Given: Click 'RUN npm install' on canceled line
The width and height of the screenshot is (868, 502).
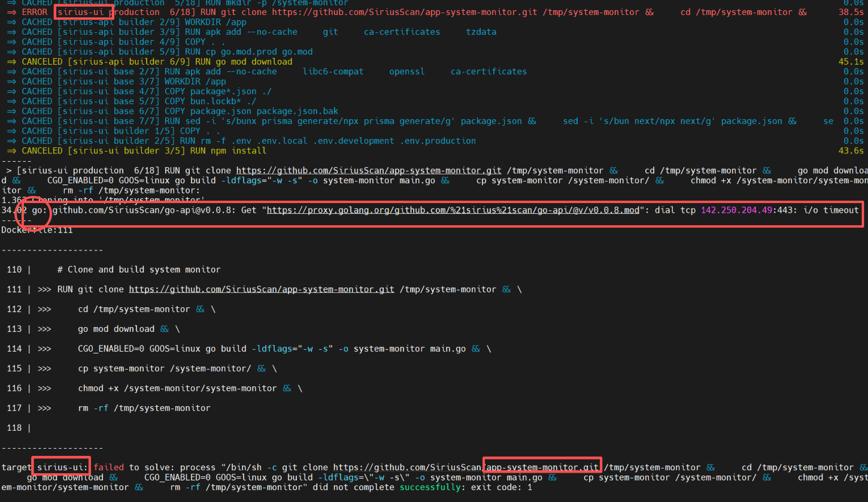Looking at the screenshot, I should pyautogui.click(x=228, y=151).
